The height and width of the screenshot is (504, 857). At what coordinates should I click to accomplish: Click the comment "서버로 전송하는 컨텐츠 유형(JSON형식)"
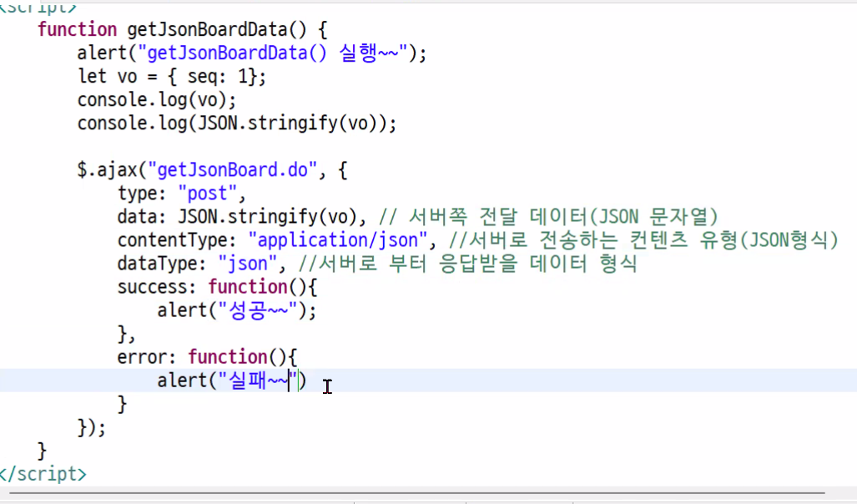653,240
